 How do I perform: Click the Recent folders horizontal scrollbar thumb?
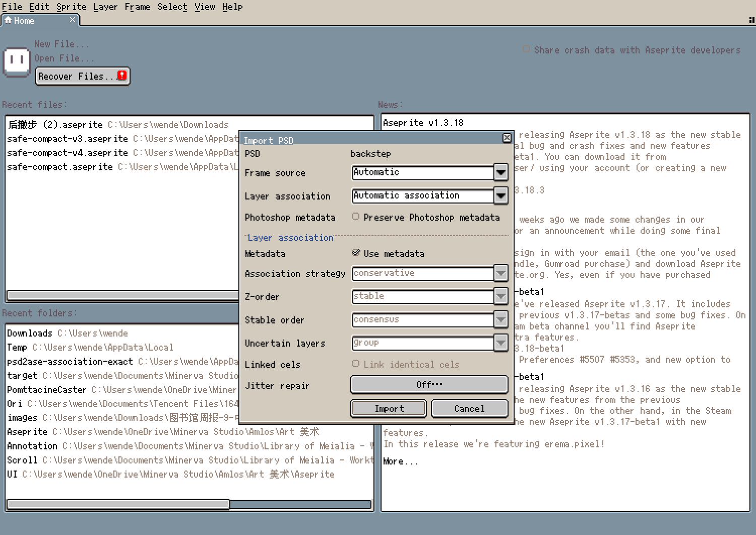(x=118, y=504)
